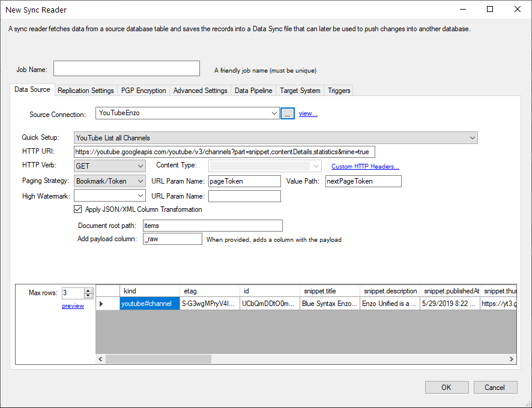Switch to the Triggers tab
The height and width of the screenshot is (408, 532).
[339, 91]
